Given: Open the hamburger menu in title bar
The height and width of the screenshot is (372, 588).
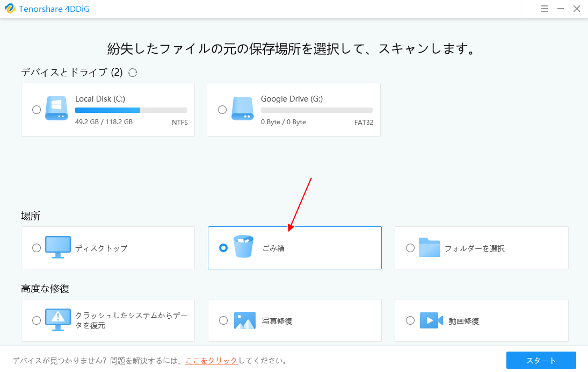Looking at the screenshot, I should pyautogui.click(x=545, y=9).
